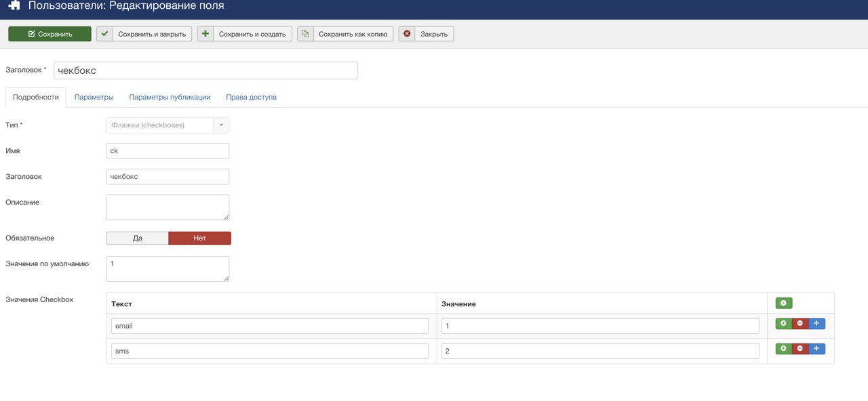The height and width of the screenshot is (401, 868).
Task: Add a row after the email row
Action: click(784, 324)
